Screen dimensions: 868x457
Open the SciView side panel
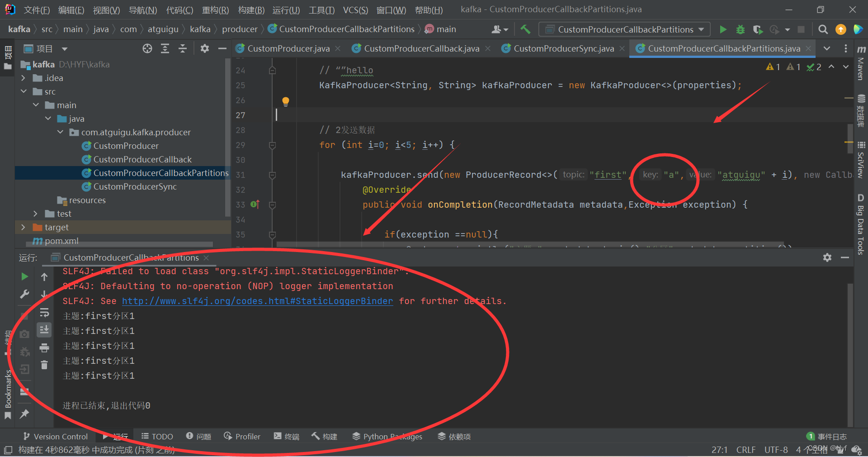(861, 160)
